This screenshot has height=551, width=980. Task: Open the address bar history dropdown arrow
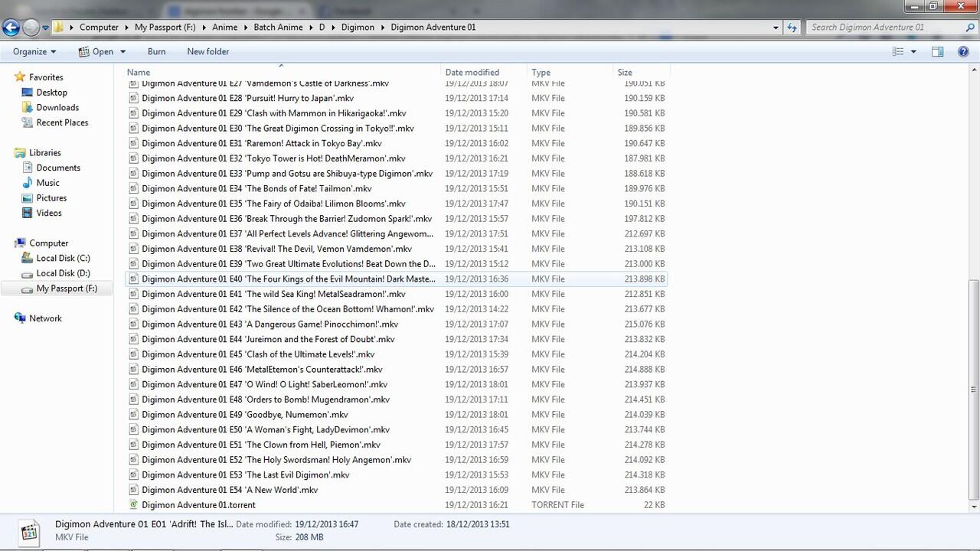tap(776, 28)
